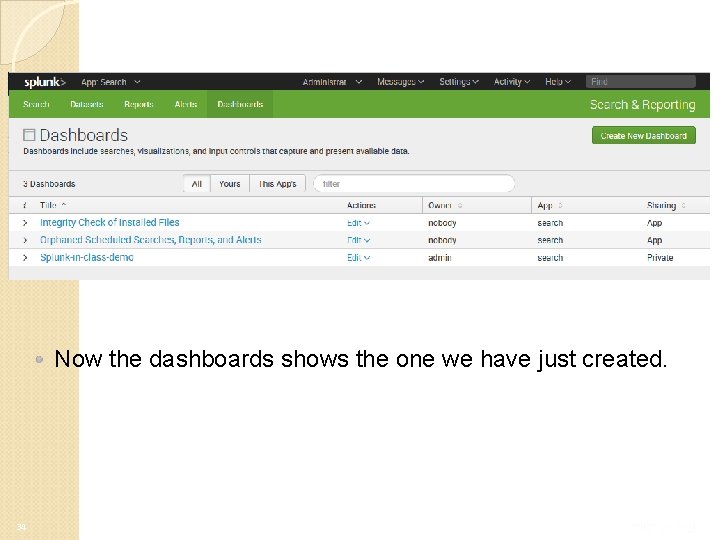Click Create New Dashboard button
This screenshot has height=540, width=720.
coord(643,135)
